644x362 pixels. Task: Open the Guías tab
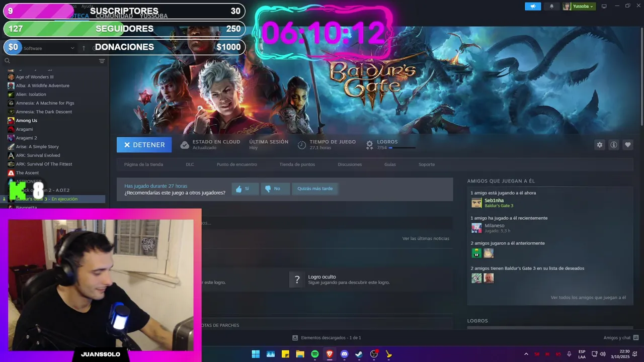390,164
